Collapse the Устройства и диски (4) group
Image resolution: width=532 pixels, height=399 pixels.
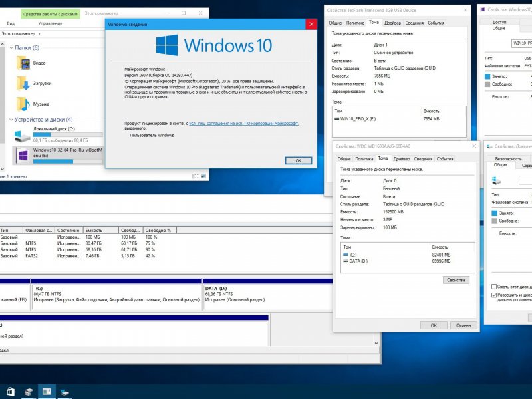click(x=11, y=120)
